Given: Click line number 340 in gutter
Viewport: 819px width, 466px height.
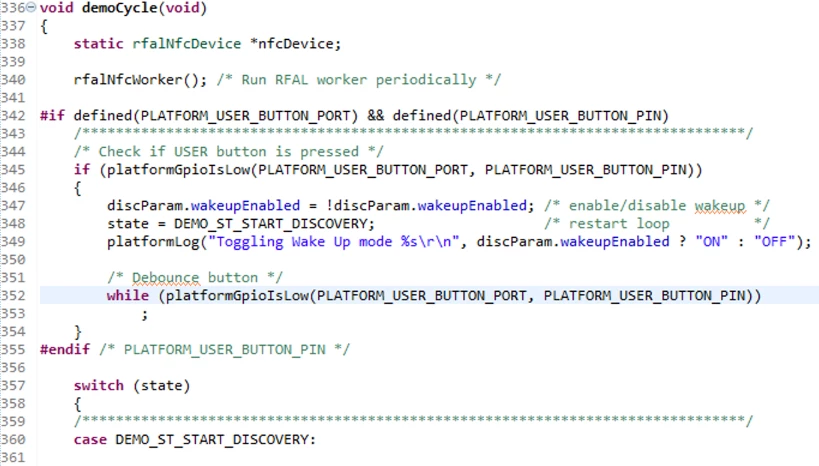Looking at the screenshot, I should point(13,80).
